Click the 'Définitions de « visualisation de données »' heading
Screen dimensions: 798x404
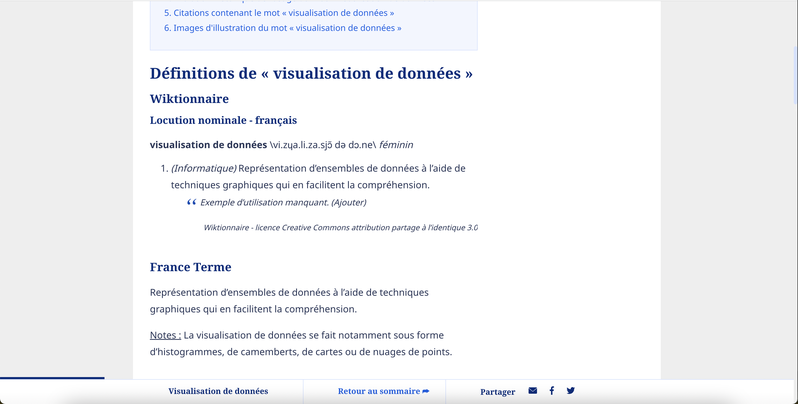pos(311,73)
